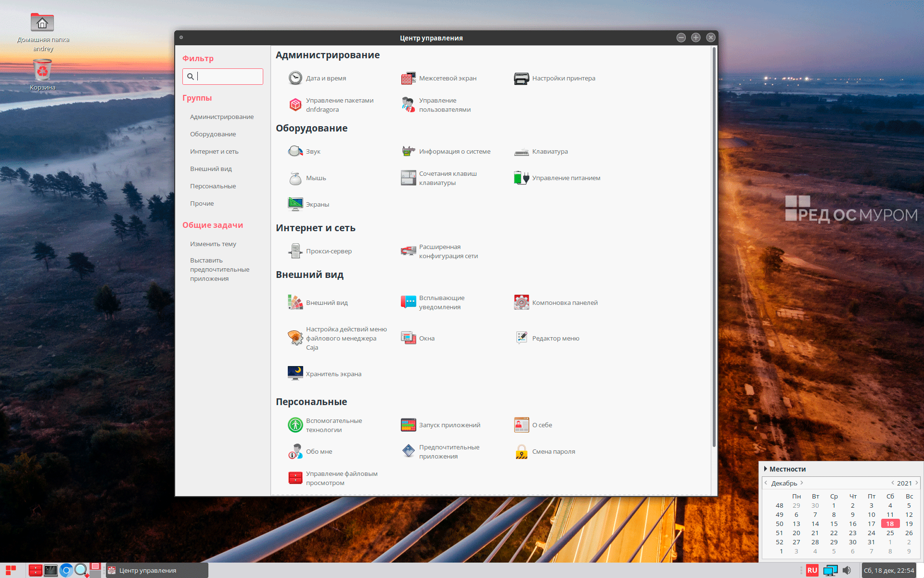This screenshot has width=924, height=578.
Task: Open Panel layout (Компоновка панелей) icon
Action: [521, 302]
